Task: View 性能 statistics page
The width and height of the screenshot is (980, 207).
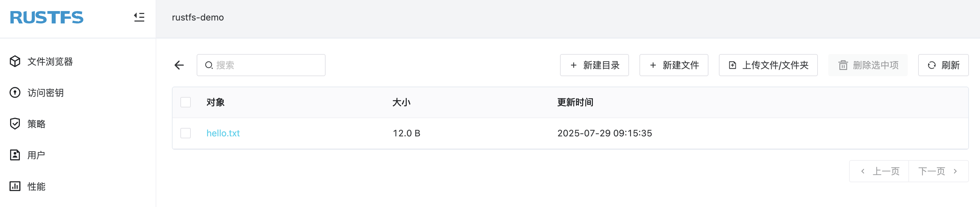Action: point(36,186)
